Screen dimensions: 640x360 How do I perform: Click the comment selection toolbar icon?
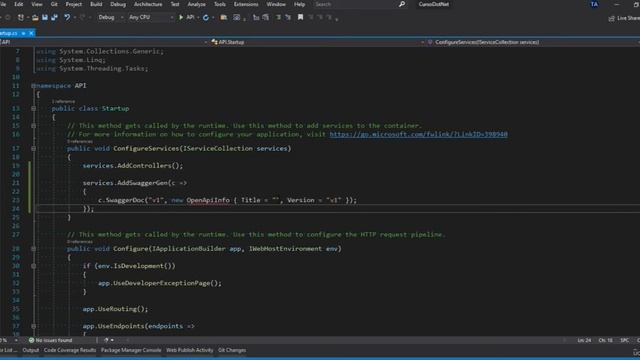coord(278,18)
